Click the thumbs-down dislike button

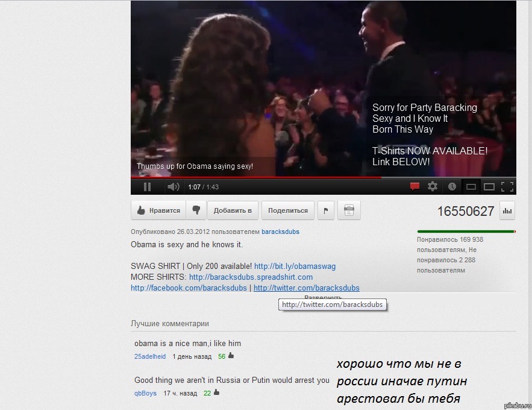point(196,210)
